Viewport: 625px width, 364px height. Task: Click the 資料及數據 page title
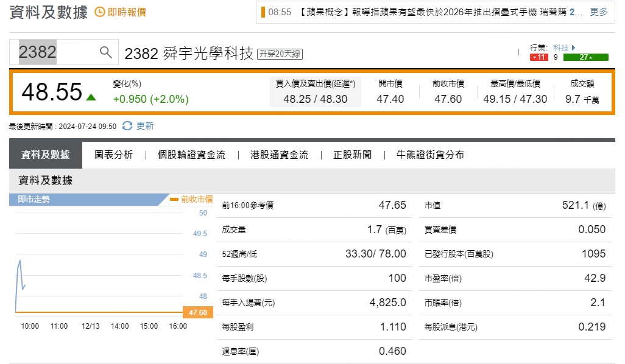49,12
